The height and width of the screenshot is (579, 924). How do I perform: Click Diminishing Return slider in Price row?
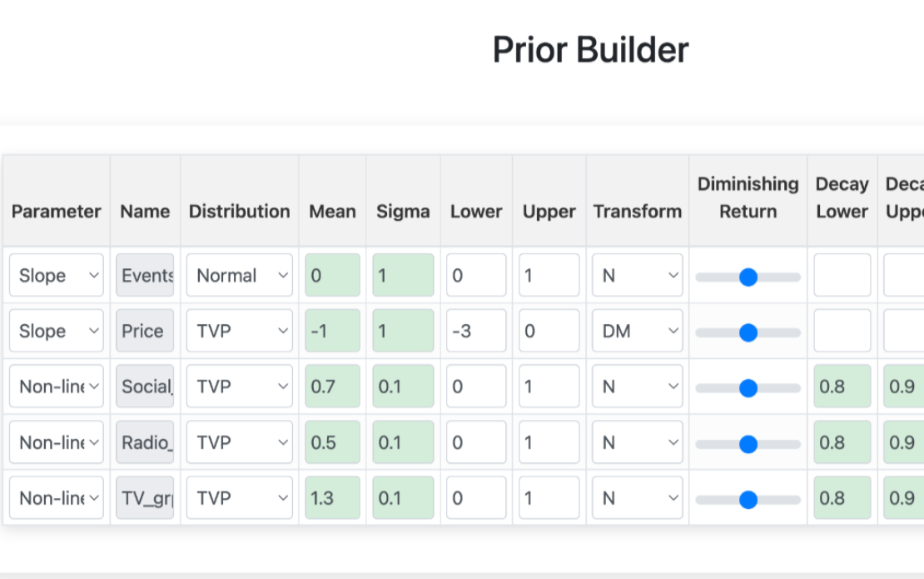click(x=748, y=332)
